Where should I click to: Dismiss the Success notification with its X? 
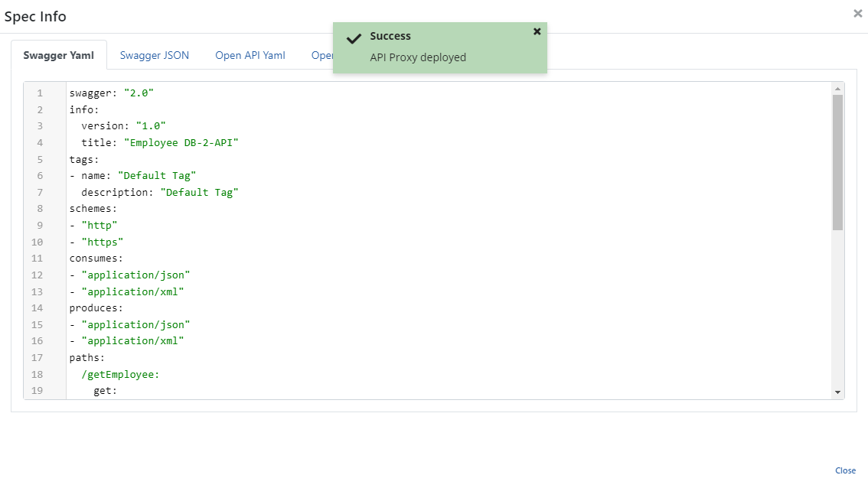[537, 31]
